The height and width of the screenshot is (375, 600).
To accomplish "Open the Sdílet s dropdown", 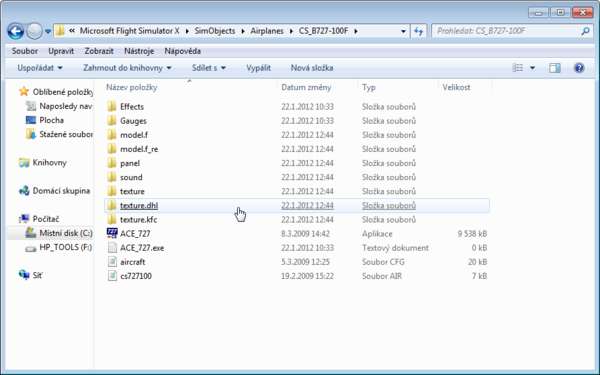I will 209,68.
